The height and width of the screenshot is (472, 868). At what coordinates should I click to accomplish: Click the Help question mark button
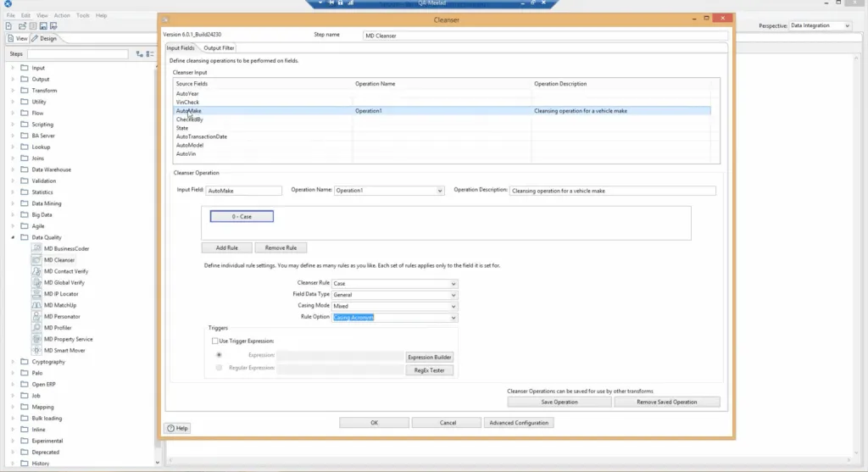[178, 428]
